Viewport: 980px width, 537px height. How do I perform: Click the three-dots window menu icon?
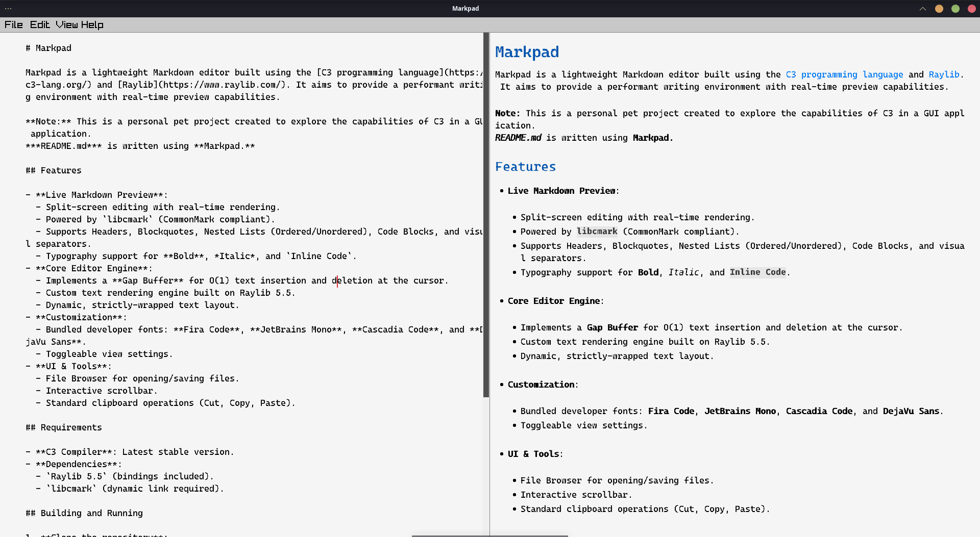coord(8,8)
